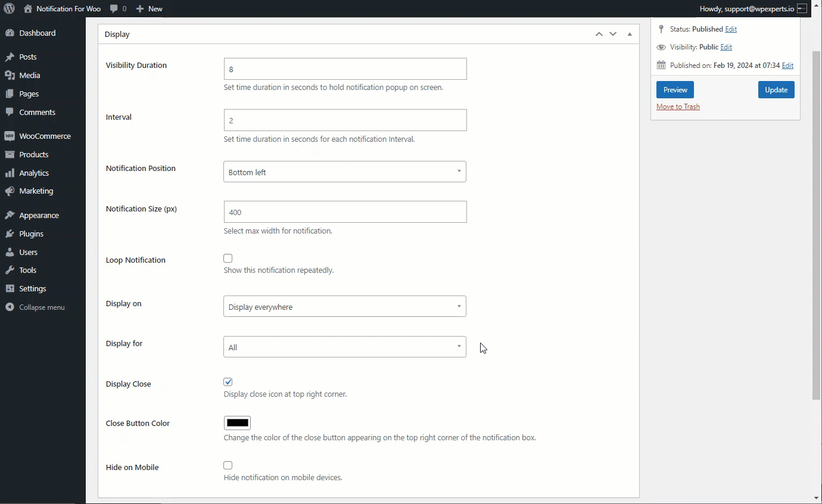Click the Visibility eye icon
822x504 pixels.
pyautogui.click(x=661, y=47)
